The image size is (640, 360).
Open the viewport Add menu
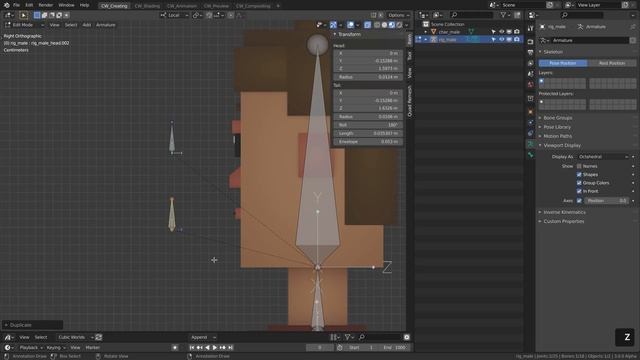[87, 25]
